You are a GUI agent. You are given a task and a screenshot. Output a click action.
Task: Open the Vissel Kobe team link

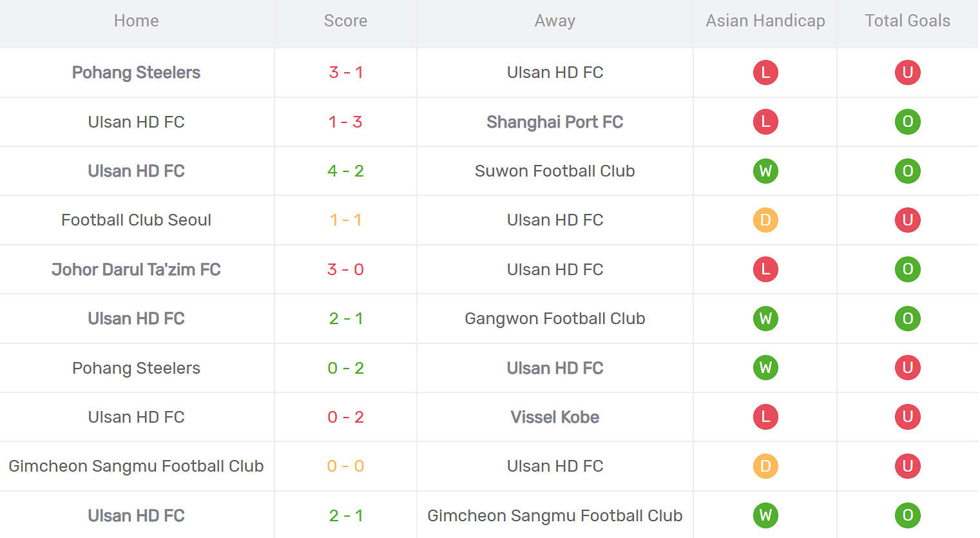click(555, 417)
